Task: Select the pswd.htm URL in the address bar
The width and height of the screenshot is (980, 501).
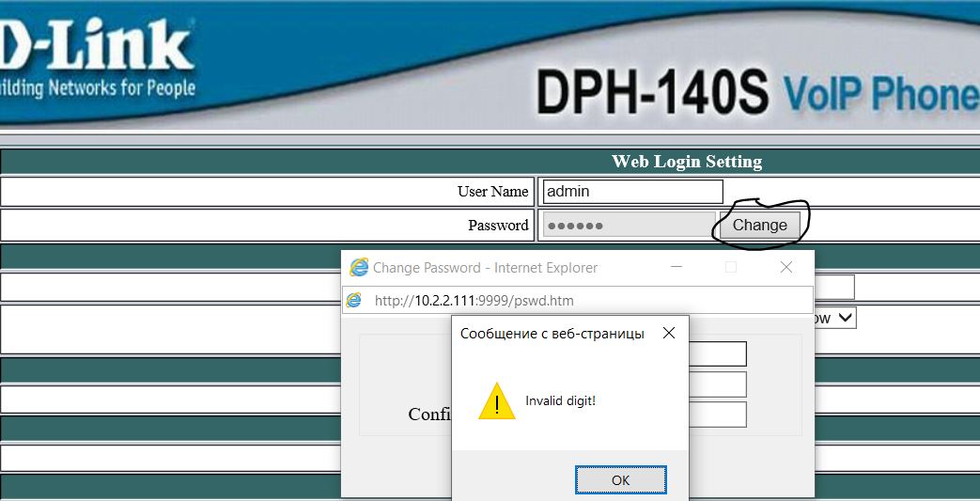Action: click(x=474, y=301)
